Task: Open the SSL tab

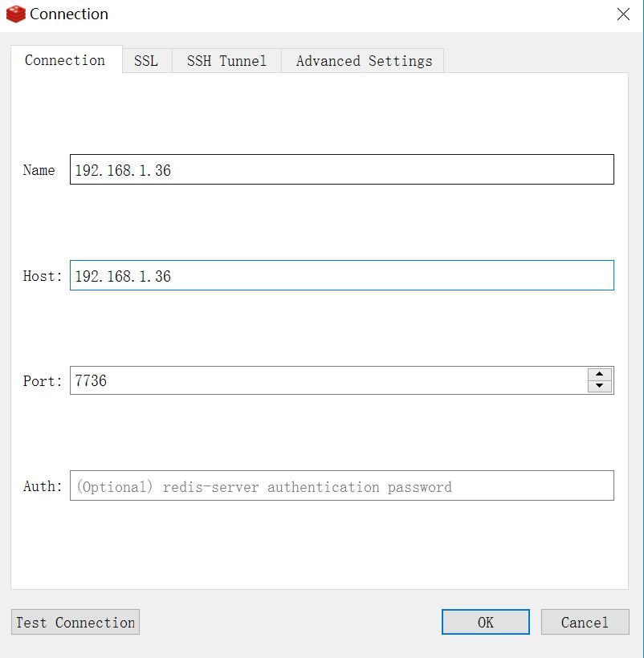Action: pos(146,61)
